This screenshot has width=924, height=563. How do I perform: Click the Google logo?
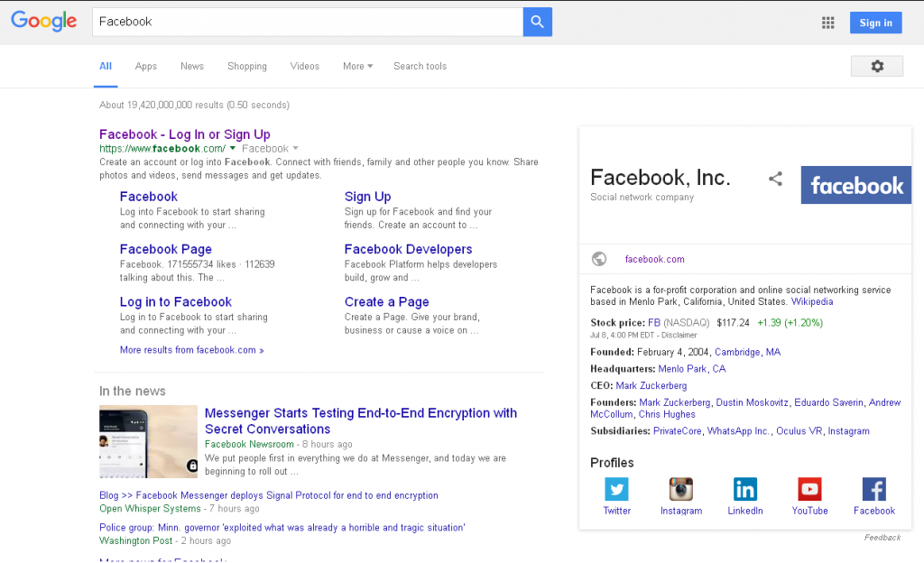(43, 21)
